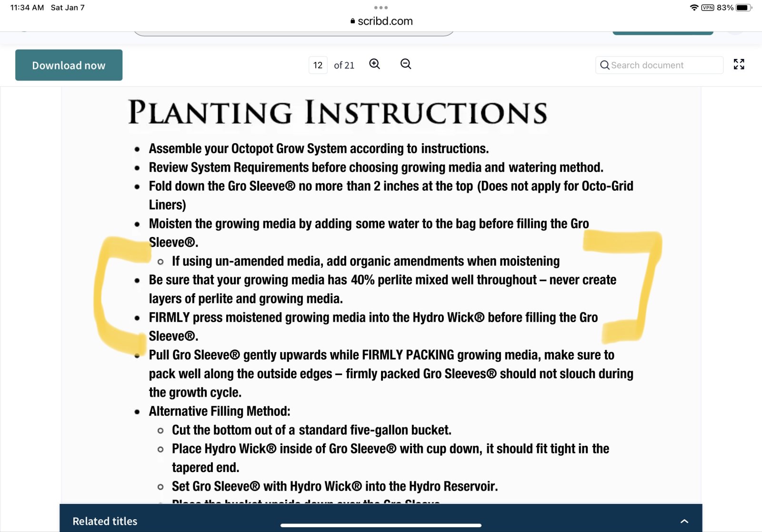
Task: Click 'If using un-amended media' sub-bullet
Action: 366,261
